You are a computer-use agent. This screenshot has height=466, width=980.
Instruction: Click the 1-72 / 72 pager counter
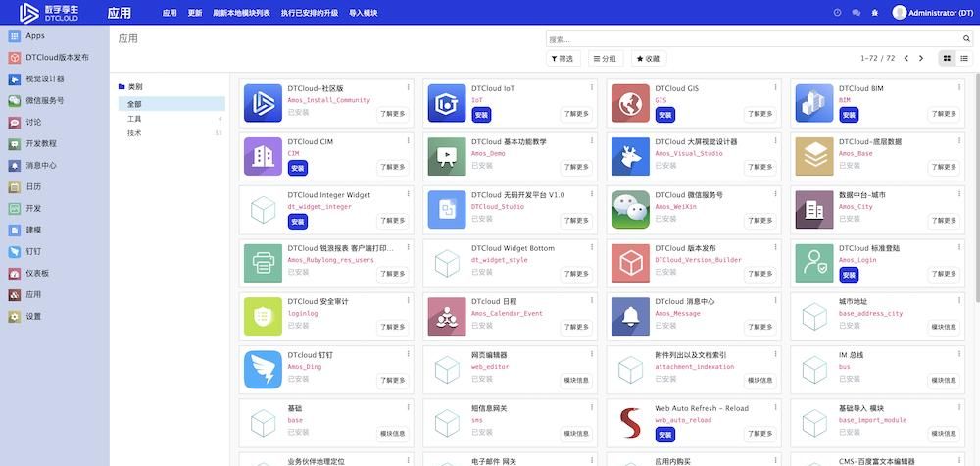(x=877, y=58)
